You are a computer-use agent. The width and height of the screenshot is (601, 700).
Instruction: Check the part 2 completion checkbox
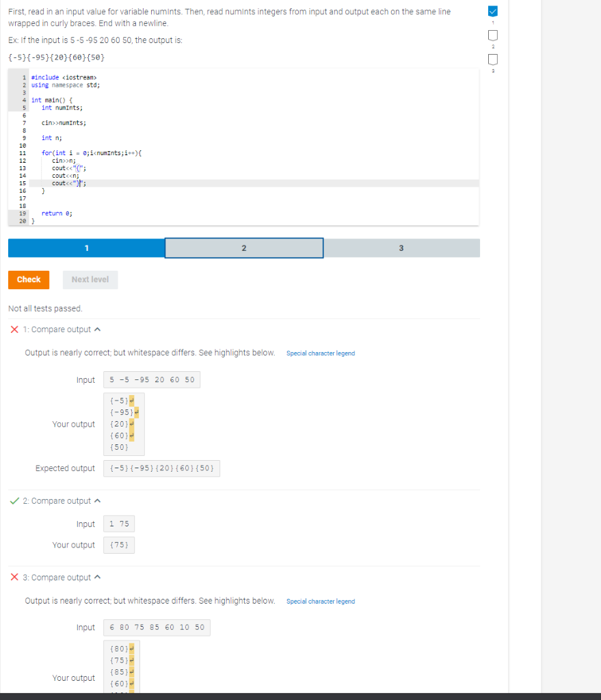coord(492,36)
